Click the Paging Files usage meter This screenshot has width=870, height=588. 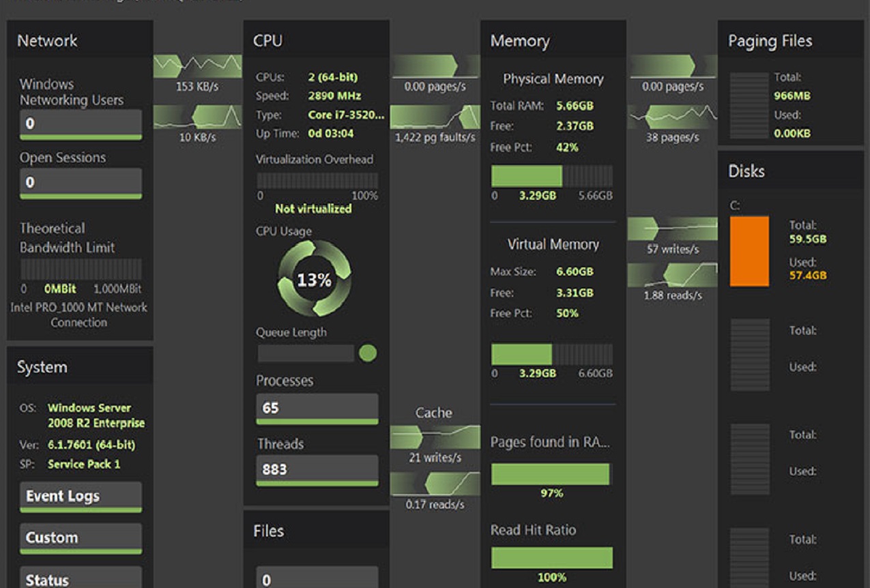pos(749,105)
